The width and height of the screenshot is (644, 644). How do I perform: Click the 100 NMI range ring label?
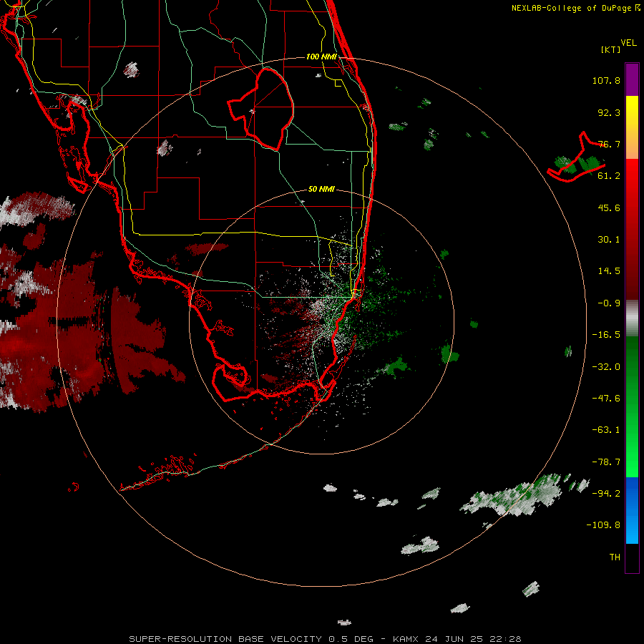click(x=321, y=57)
